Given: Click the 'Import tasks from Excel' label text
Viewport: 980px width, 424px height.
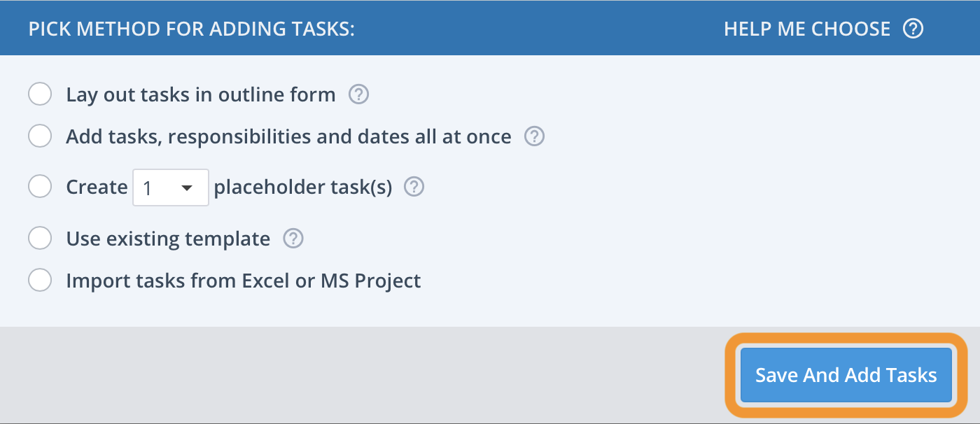Looking at the screenshot, I should [x=243, y=280].
